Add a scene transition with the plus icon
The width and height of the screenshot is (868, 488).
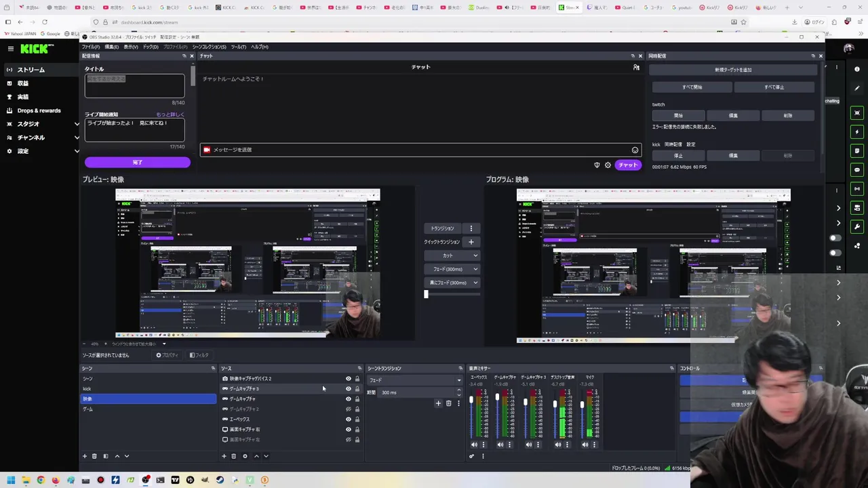pos(438,403)
